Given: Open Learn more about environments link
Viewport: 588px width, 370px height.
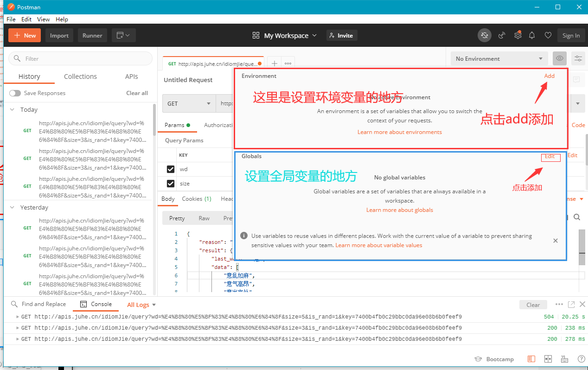Looking at the screenshot, I should tap(400, 132).
